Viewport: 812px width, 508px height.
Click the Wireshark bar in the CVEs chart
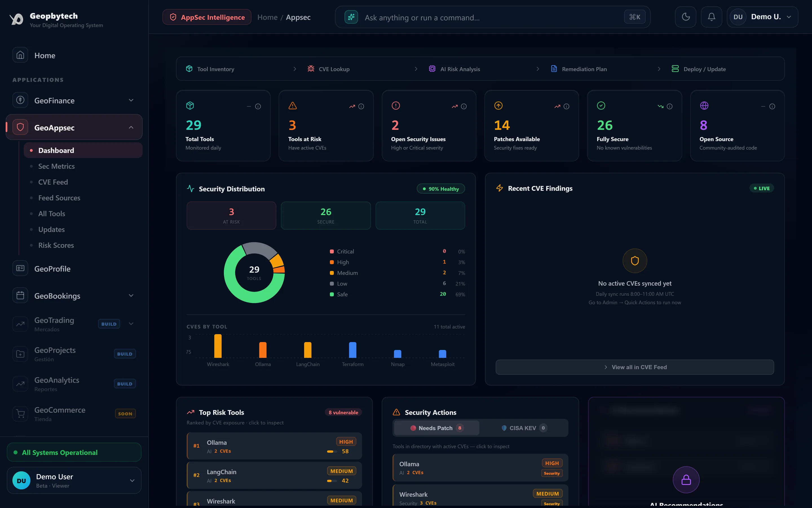pos(218,346)
